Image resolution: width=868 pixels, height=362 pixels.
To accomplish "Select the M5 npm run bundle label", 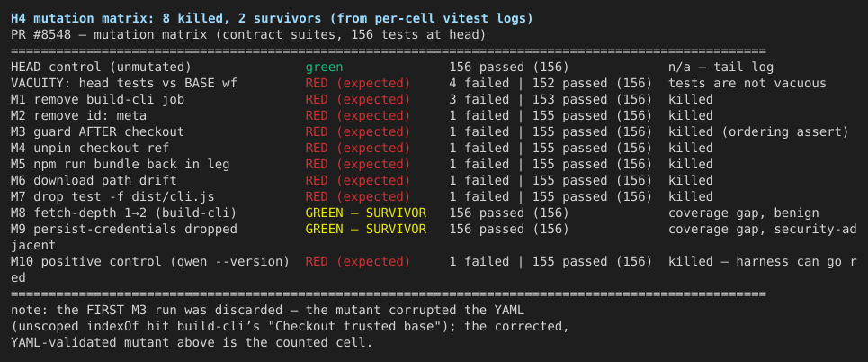I will coord(120,164).
